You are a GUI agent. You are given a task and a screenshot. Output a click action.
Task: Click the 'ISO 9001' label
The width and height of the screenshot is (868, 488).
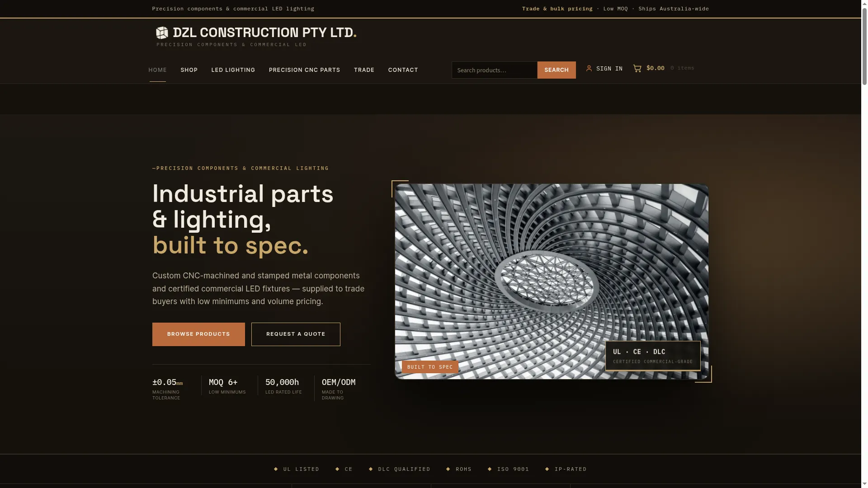pyautogui.click(x=513, y=469)
